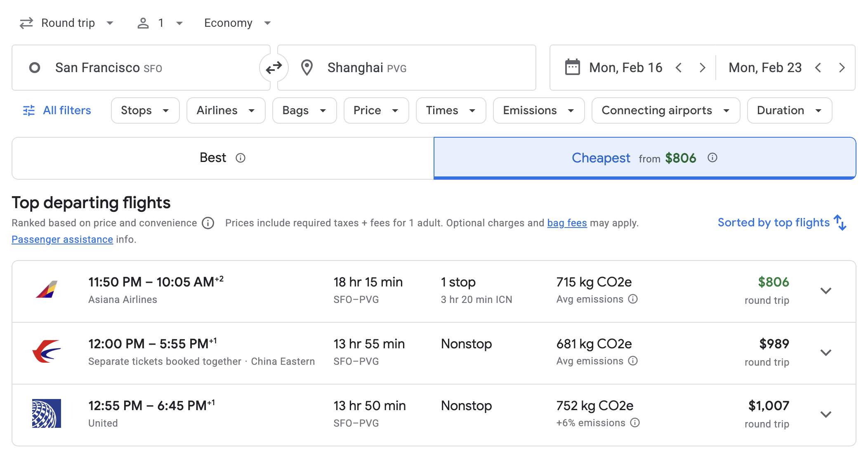Screen dimensions: 868x460
Task: Expand the United $1,007 flight details
Action: click(826, 415)
